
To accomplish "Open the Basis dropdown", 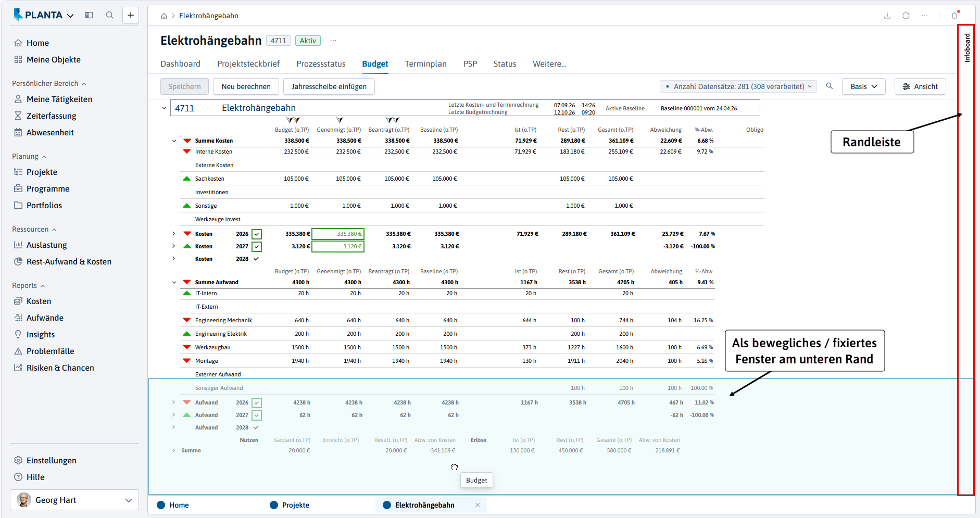I will coord(863,86).
